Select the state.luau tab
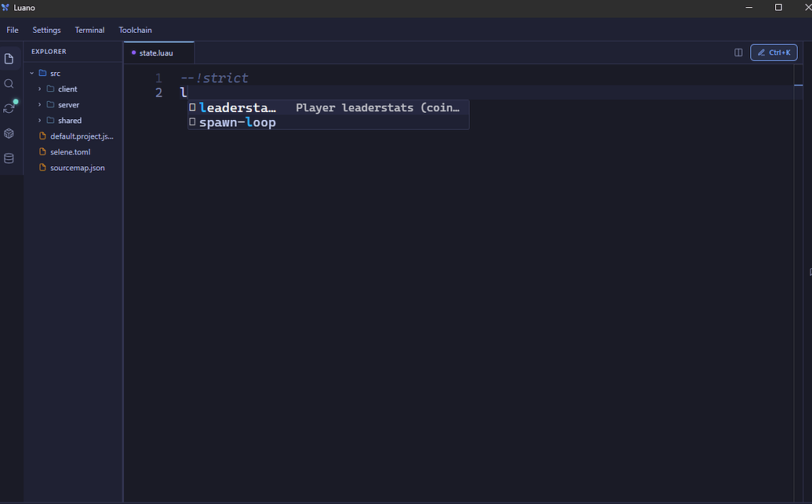 (x=159, y=53)
